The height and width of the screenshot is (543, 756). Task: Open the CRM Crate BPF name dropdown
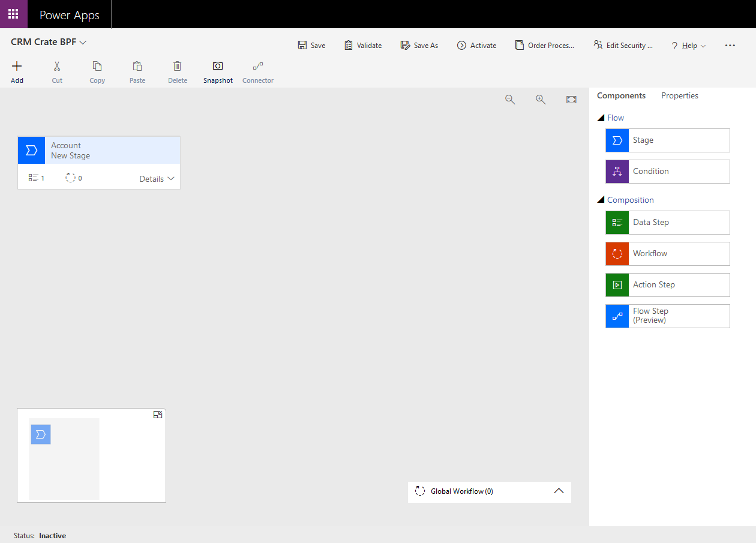click(83, 42)
